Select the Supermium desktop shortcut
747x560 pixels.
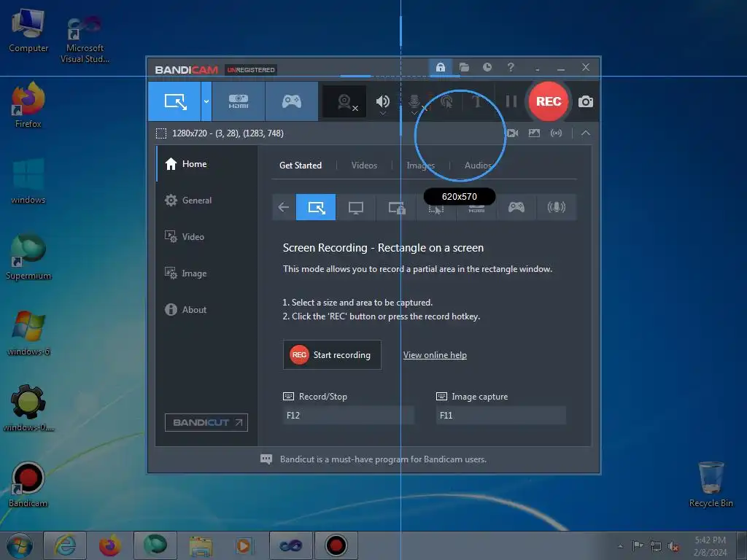28,257
